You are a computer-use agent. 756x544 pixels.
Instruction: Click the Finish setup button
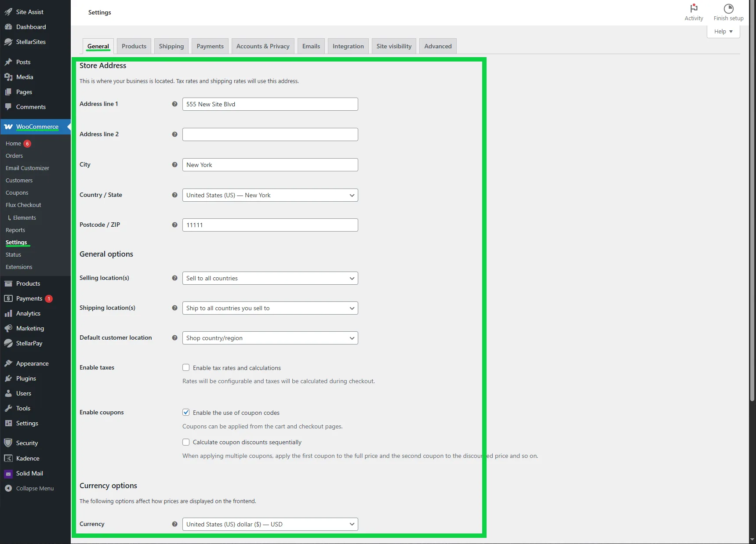coord(728,12)
